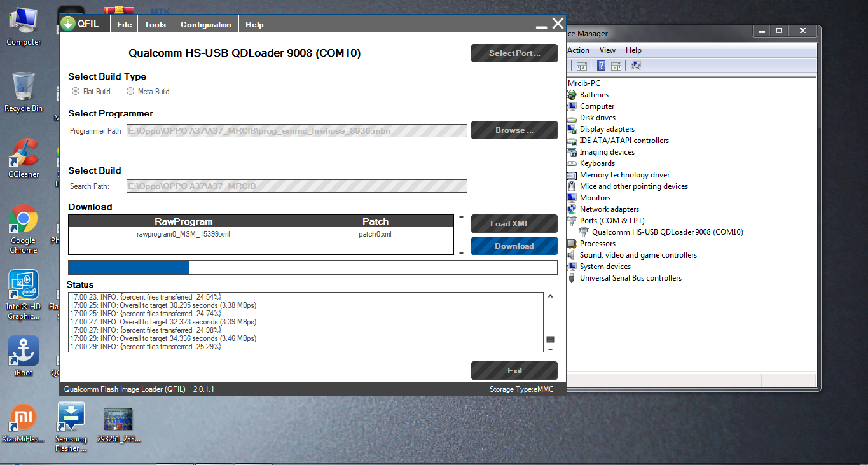Select rawprogram0_MSM_15399.xml entry
This screenshot has height=465, width=868.
pos(183,233)
